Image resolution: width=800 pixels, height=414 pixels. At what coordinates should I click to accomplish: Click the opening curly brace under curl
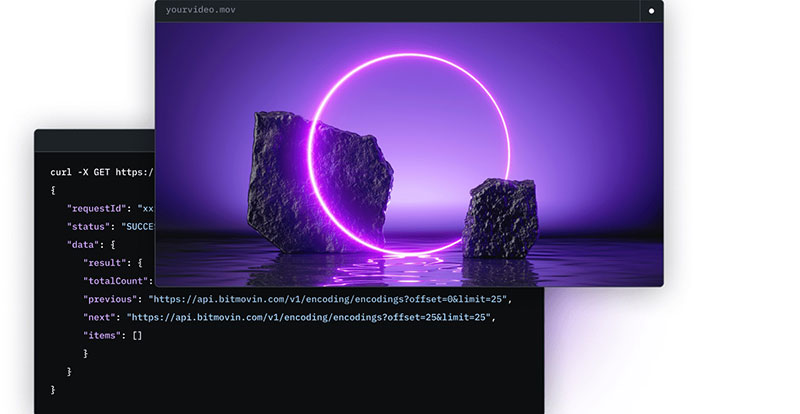point(53,190)
